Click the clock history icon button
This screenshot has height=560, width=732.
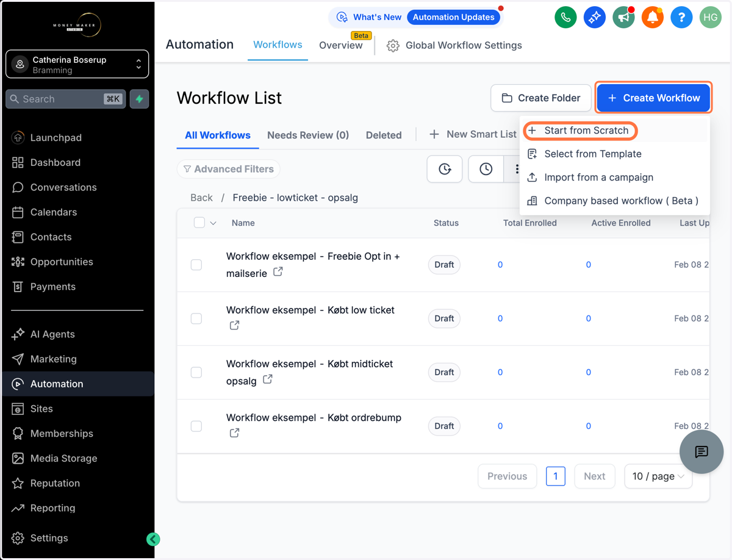[445, 169]
